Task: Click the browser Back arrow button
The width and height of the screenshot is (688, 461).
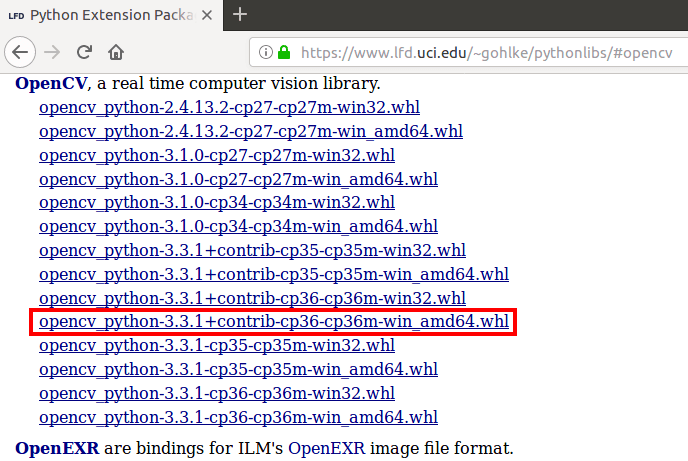Action: click(x=20, y=52)
